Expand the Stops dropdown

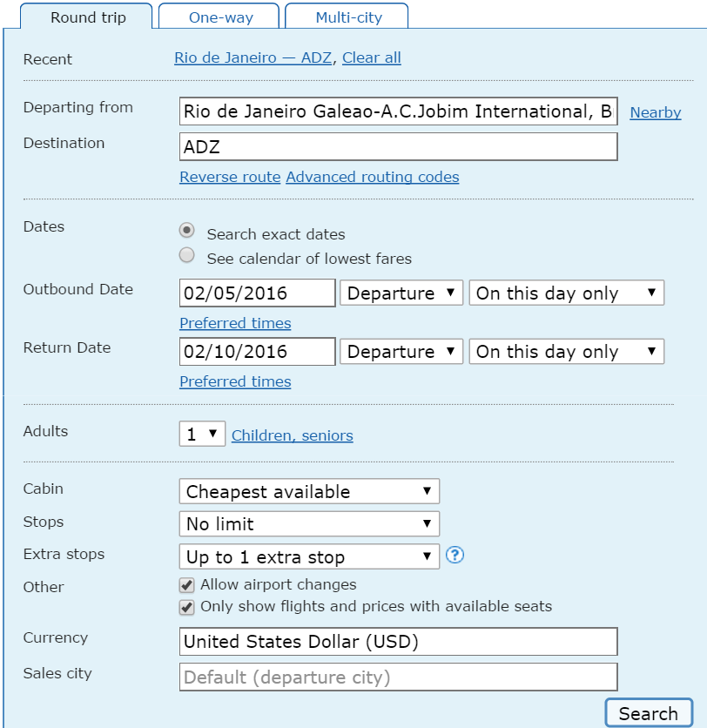309,524
